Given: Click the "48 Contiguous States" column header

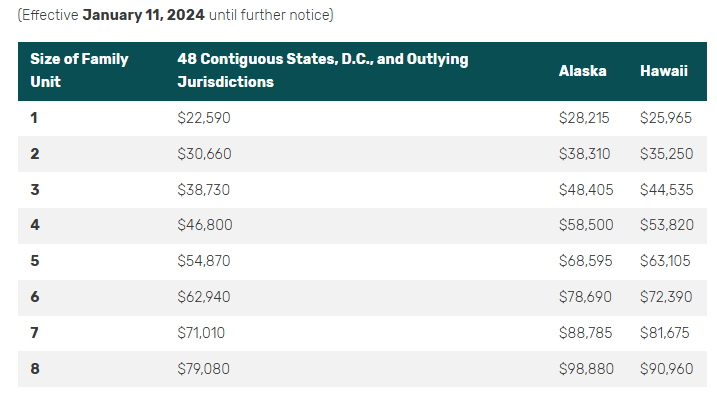Looking at the screenshot, I should click(322, 71).
